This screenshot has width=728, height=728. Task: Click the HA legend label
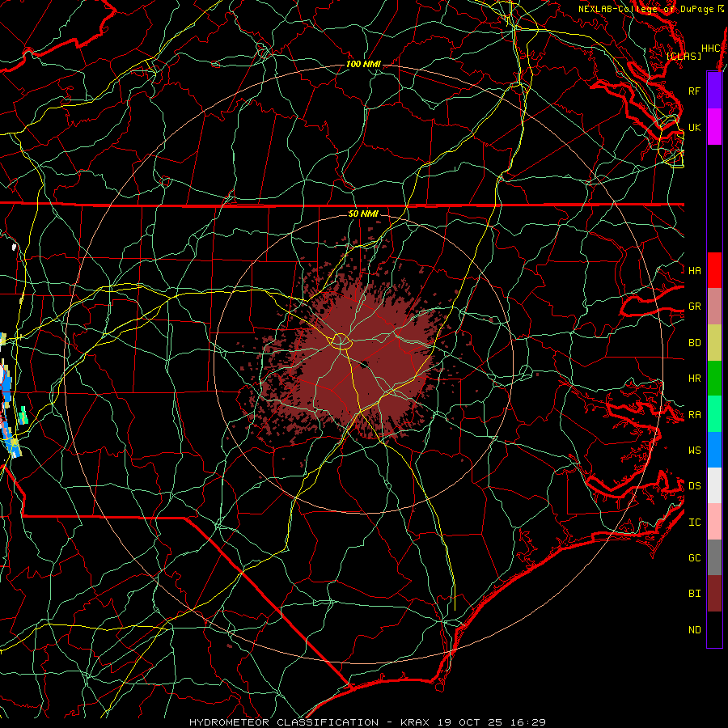tap(694, 270)
